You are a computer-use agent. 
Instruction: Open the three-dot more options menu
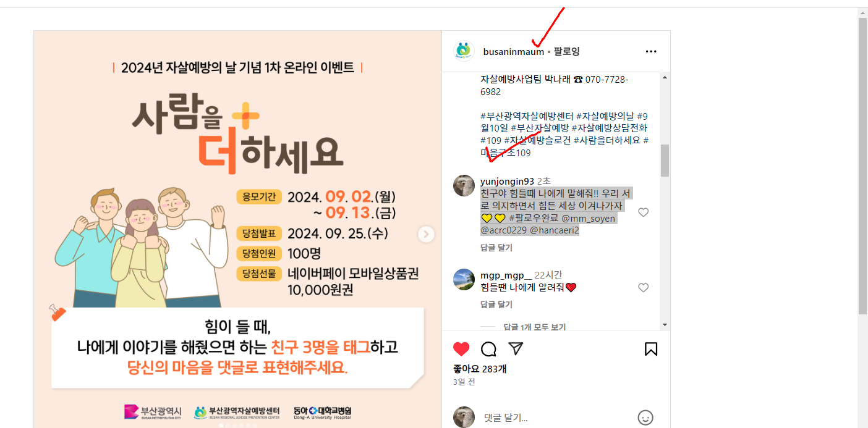(x=651, y=51)
